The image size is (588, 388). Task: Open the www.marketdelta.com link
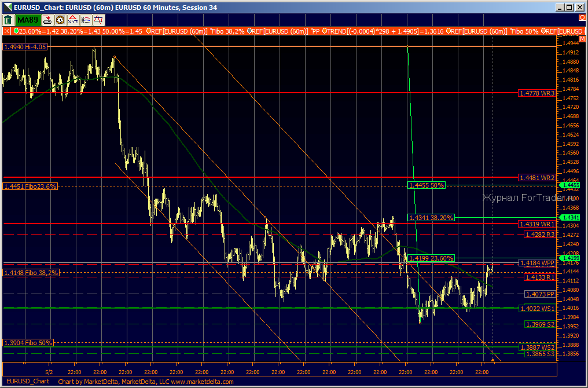pos(202,382)
